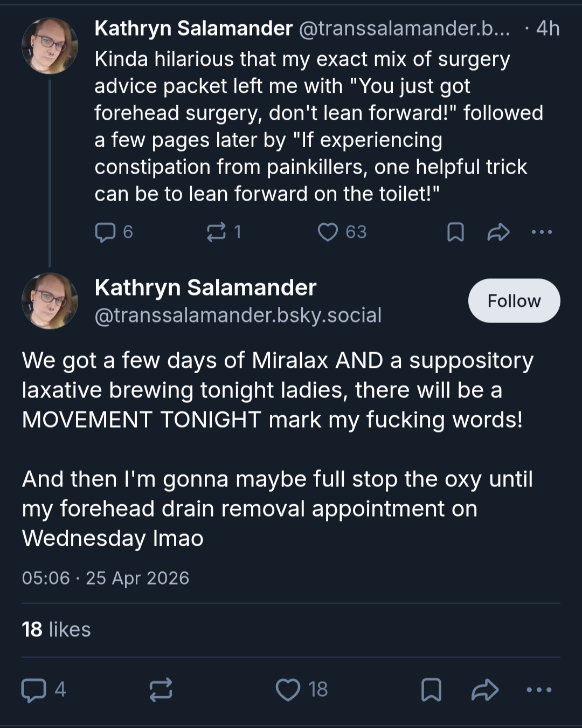Viewport: 582px width, 728px height.
Task: Repost the parent post with 1 repost
Action: [x=224, y=232]
